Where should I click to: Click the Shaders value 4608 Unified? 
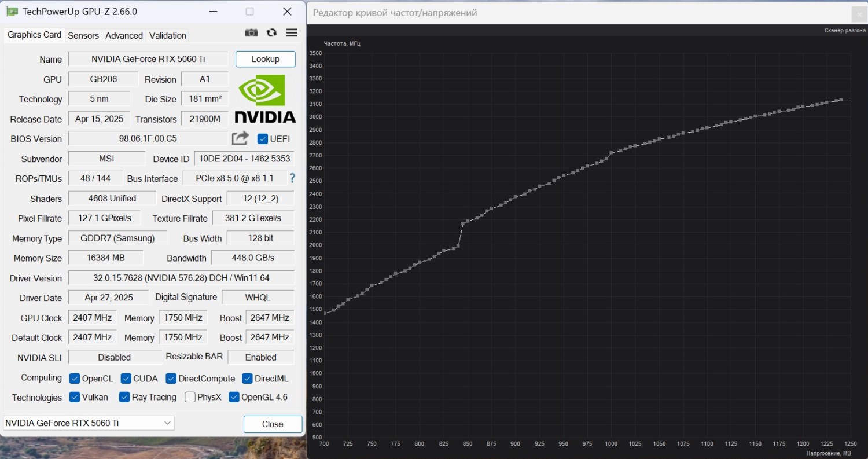click(112, 199)
